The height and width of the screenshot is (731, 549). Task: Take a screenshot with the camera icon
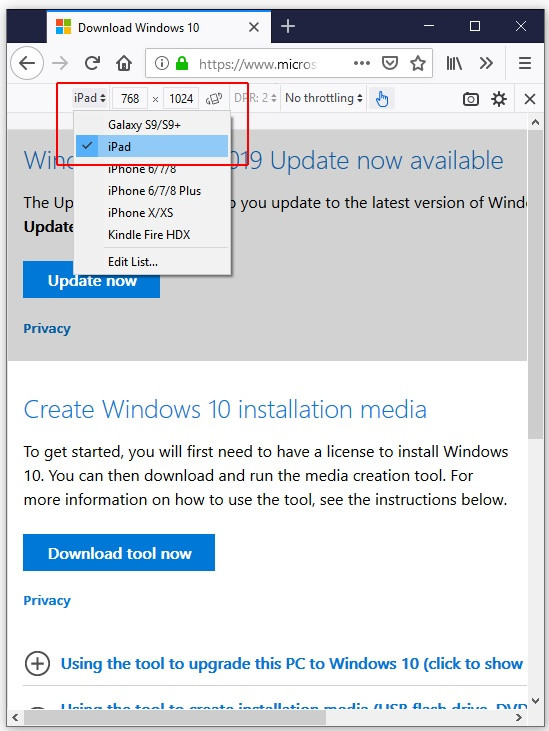tap(471, 99)
